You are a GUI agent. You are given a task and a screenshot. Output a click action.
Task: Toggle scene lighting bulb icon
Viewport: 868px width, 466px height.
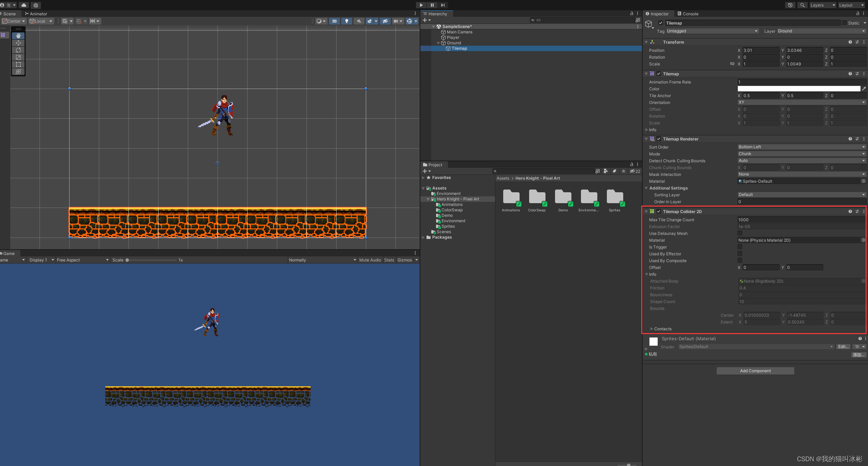347,21
